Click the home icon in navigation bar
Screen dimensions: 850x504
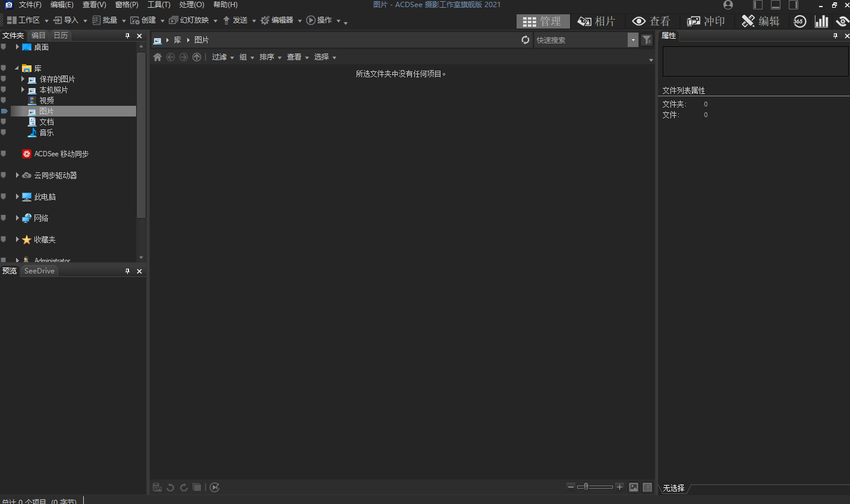[x=158, y=57]
